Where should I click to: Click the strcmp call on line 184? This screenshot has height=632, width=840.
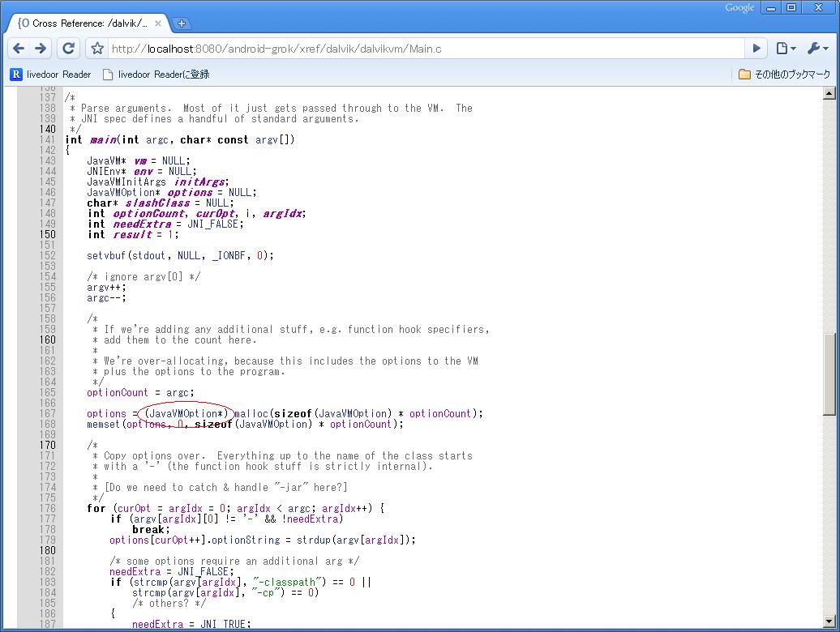pyautogui.click(x=149, y=593)
